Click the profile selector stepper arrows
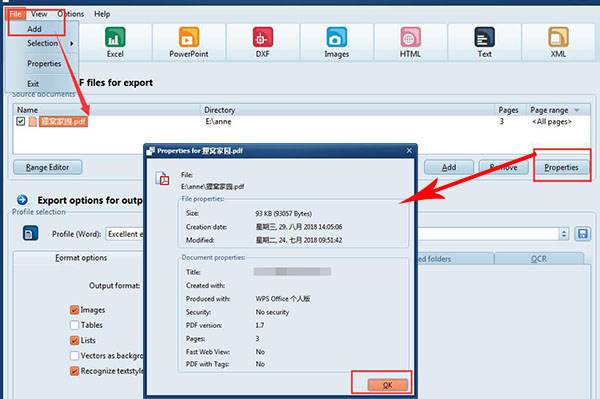 click(563, 234)
